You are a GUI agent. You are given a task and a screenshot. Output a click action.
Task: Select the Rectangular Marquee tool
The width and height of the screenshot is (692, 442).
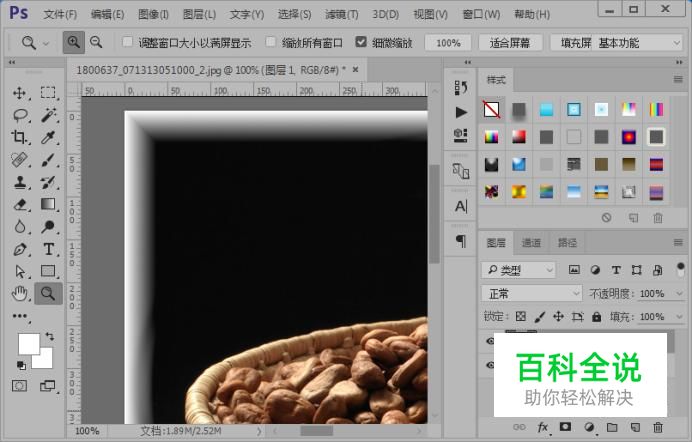[x=48, y=93]
